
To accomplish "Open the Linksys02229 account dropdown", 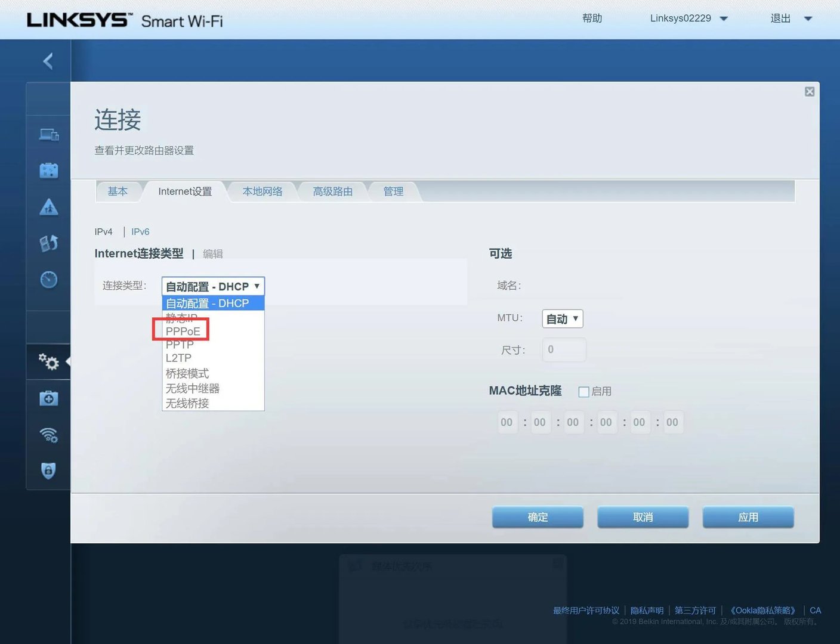I will 687,18.
